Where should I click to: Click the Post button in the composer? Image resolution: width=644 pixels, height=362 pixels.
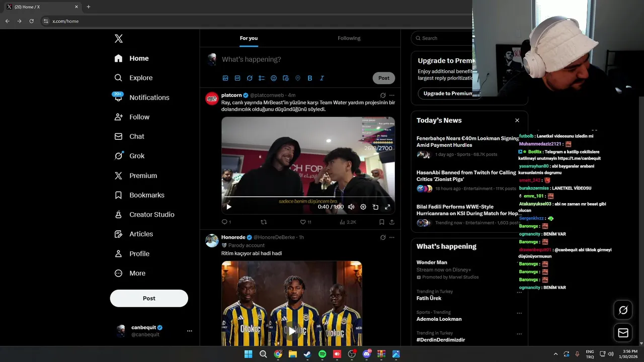[x=384, y=78]
